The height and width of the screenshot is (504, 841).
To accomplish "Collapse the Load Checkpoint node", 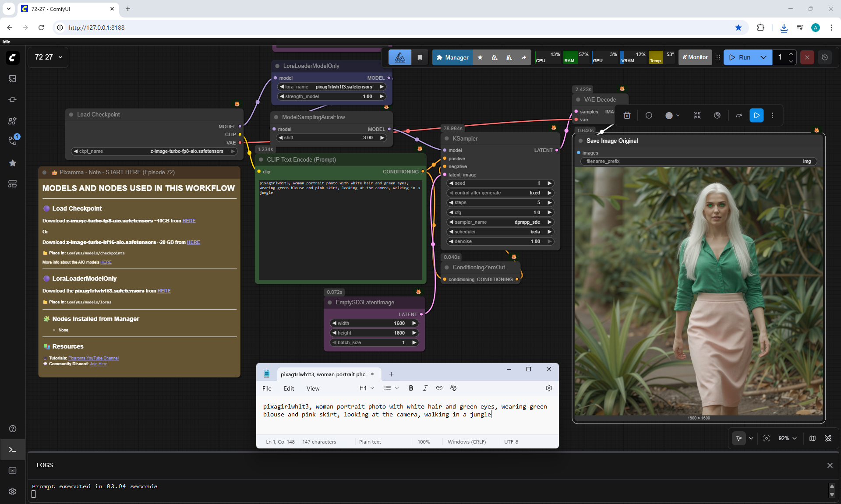I will coord(71,114).
